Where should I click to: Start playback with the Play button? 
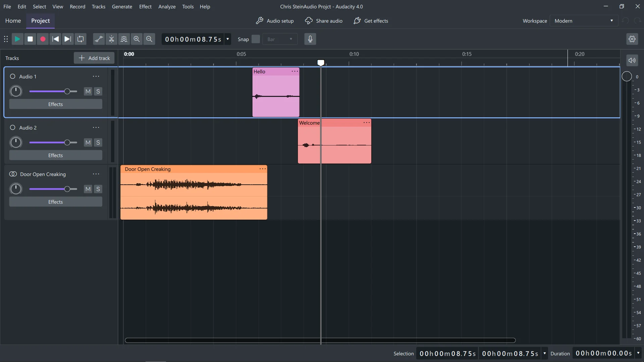coord(17,39)
